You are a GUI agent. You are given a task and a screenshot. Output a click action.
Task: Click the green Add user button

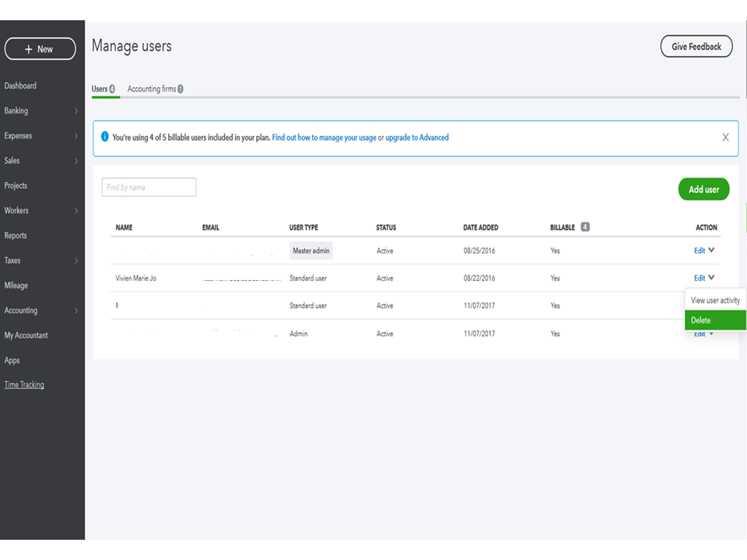(703, 189)
